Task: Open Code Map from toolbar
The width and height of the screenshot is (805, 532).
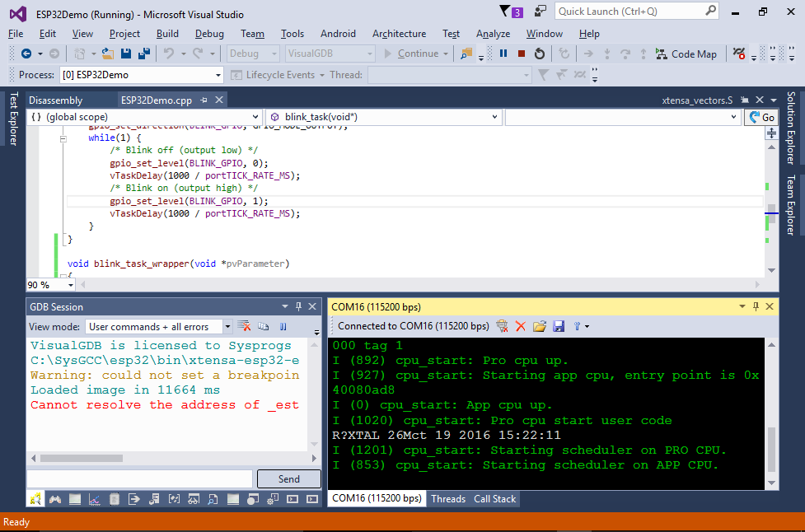Action: point(686,54)
